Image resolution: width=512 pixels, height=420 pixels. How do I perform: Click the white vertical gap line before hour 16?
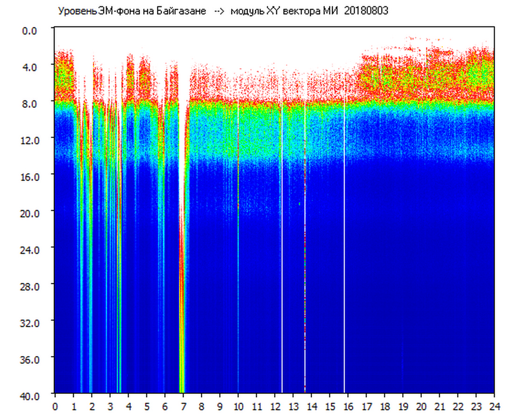tap(344, 233)
